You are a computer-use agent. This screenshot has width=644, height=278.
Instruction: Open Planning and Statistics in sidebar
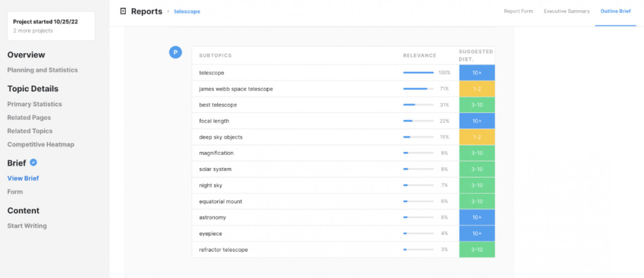coord(42,70)
